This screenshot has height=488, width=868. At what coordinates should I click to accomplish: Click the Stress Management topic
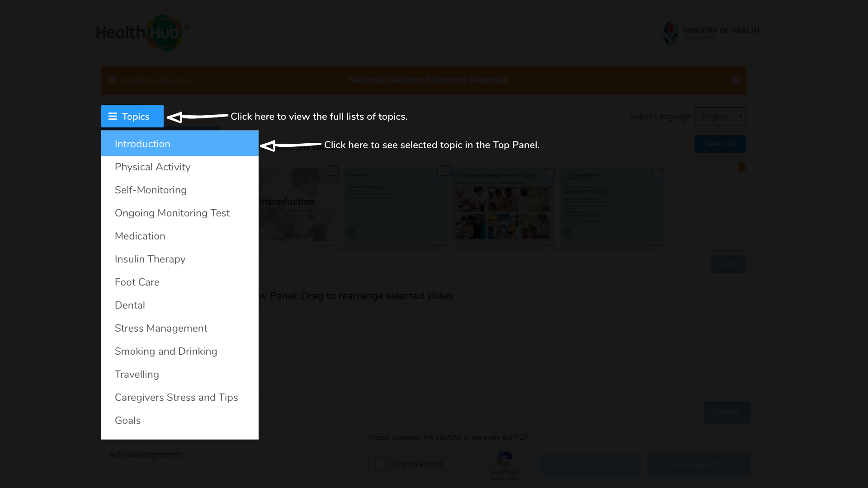point(161,328)
